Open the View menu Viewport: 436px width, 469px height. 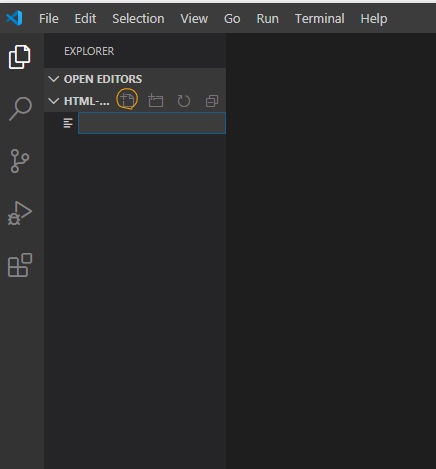click(x=194, y=19)
